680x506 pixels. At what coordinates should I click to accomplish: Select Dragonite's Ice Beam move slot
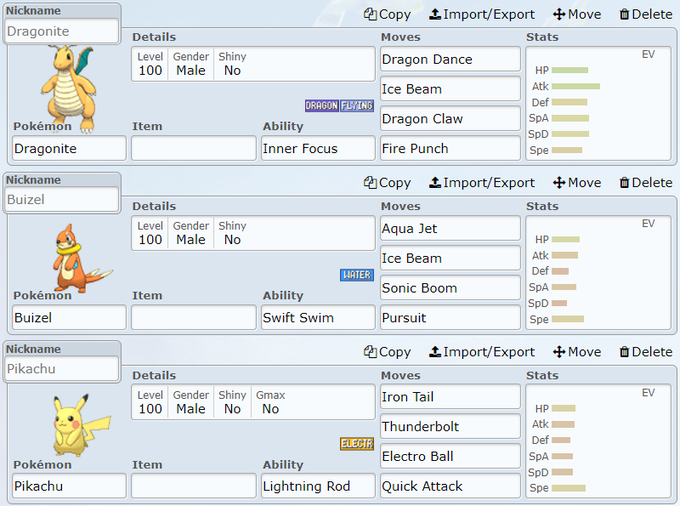[x=450, y=89]
